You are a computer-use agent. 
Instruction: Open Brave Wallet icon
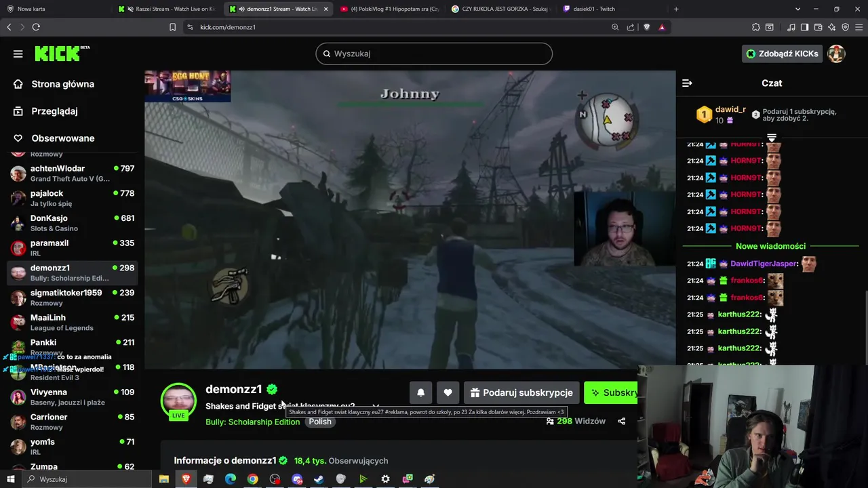pos(818,27)
